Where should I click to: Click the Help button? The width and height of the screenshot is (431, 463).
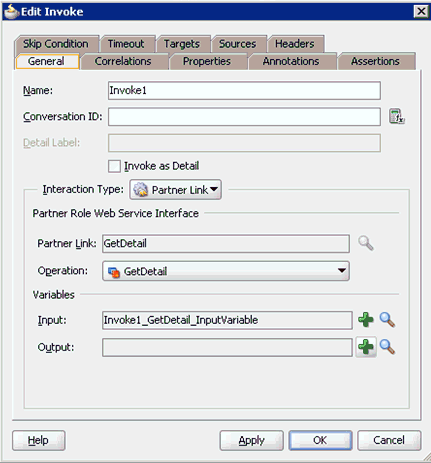pos(39,440)
